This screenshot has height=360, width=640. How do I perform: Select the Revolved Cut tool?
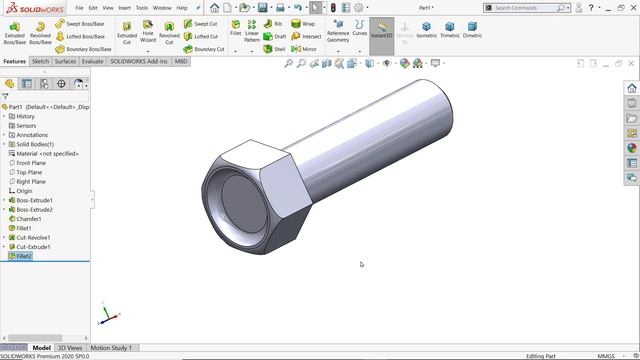(169, 33)
